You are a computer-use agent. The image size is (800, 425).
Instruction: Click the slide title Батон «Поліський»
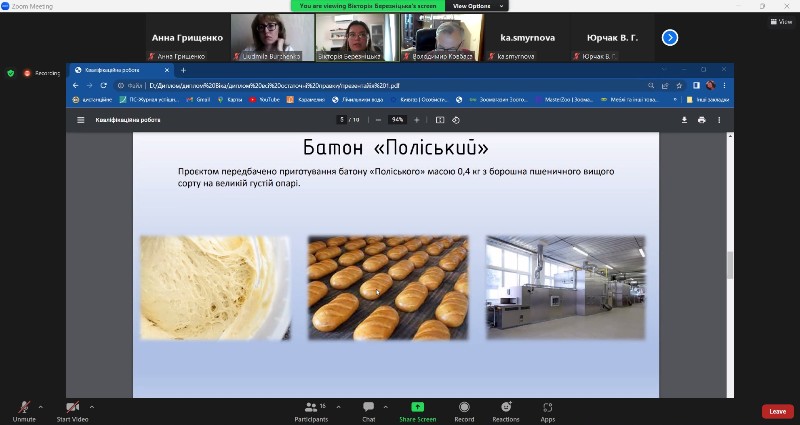pos(395,147)
